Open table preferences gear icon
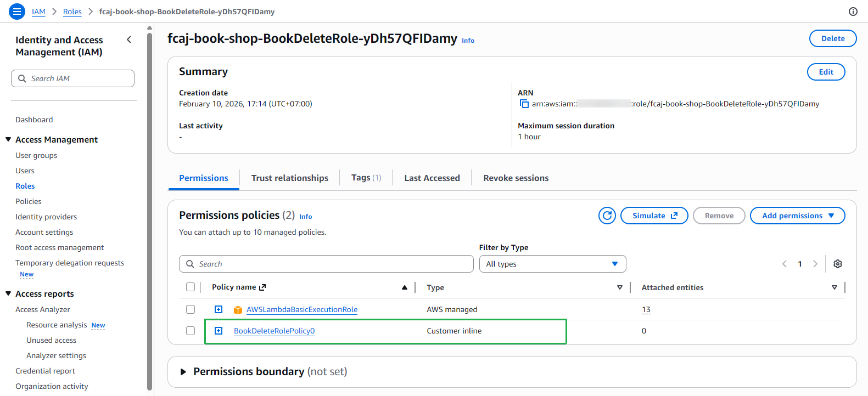The image size is (868, 396). pos(838,264)
